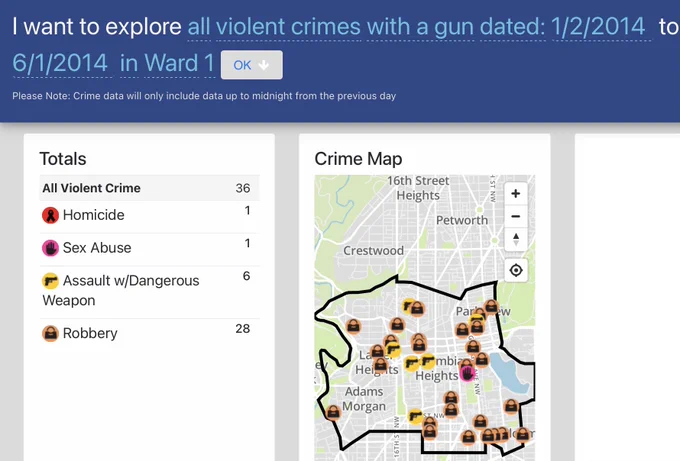
Task: Click the All Violent Crime count 36
Action: click(243, 188)
